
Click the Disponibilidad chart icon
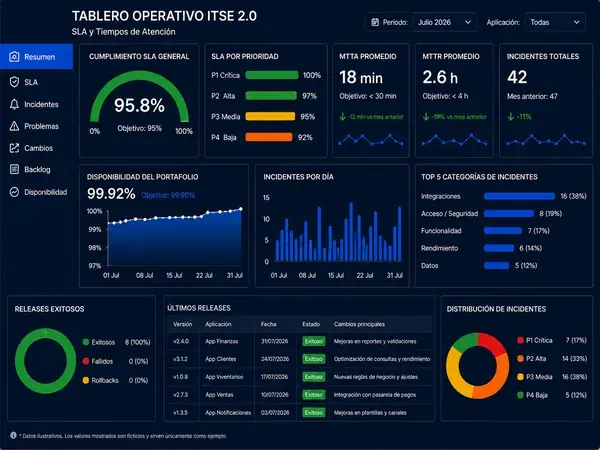pyautogui.click(x=14, y=192)
